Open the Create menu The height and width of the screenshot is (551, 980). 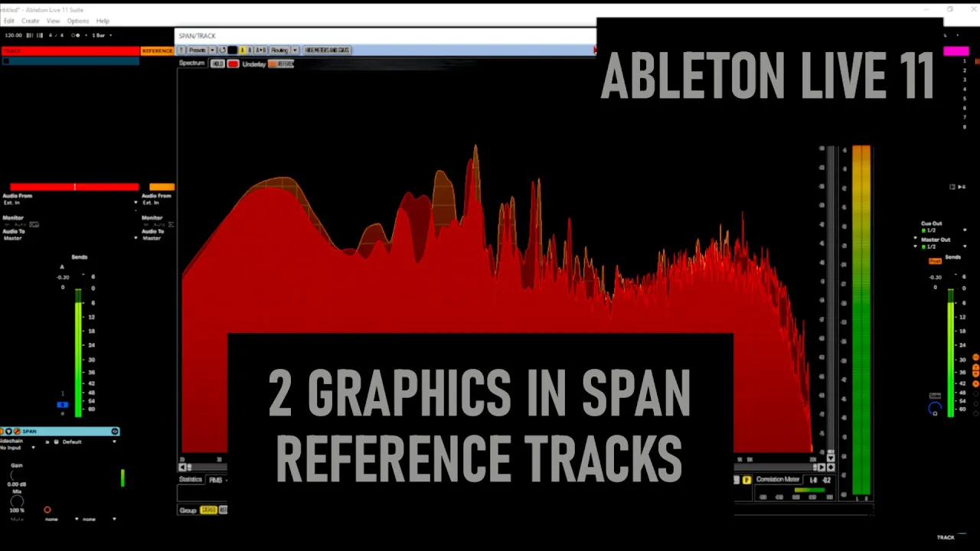(31, 21)
